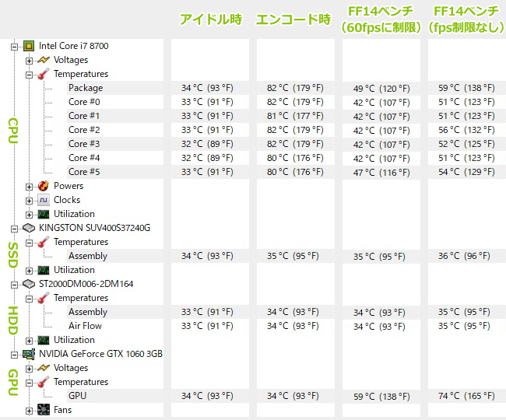Click the GPU Temperatures thermometer icon under NVIDIA
Image resolution: width=506 pixels, height=420 pixels.
(x=44, y=383)
